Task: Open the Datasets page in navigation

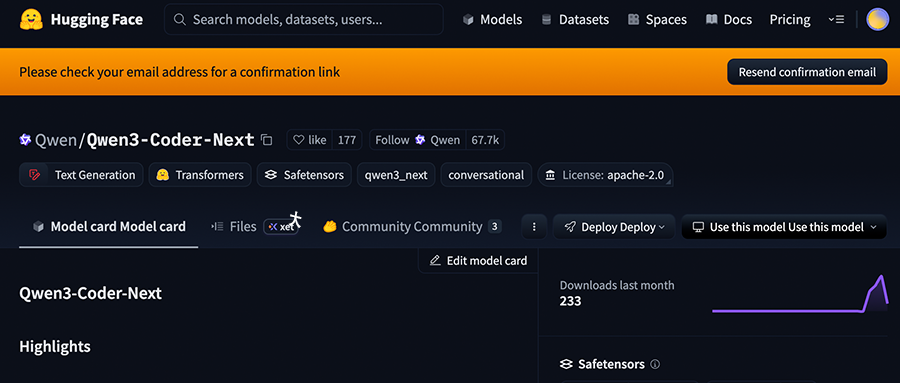Action: pyautogui.click(x=575, y=20)
